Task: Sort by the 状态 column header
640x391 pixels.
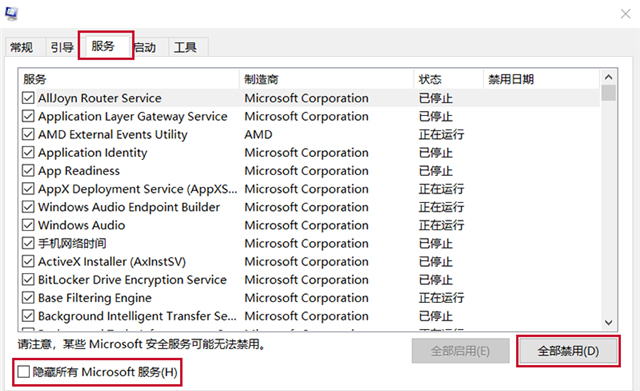Action: 449,79
